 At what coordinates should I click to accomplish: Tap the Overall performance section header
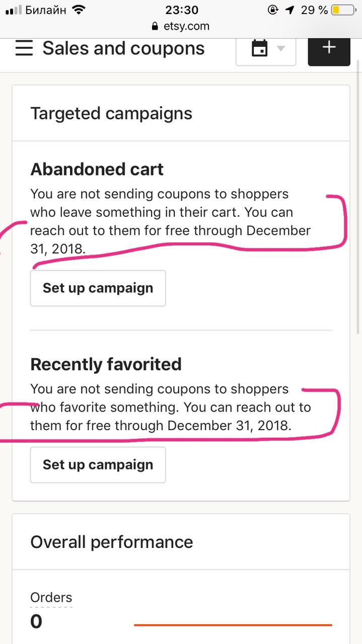pyautogui.click(x=112, y=542)
